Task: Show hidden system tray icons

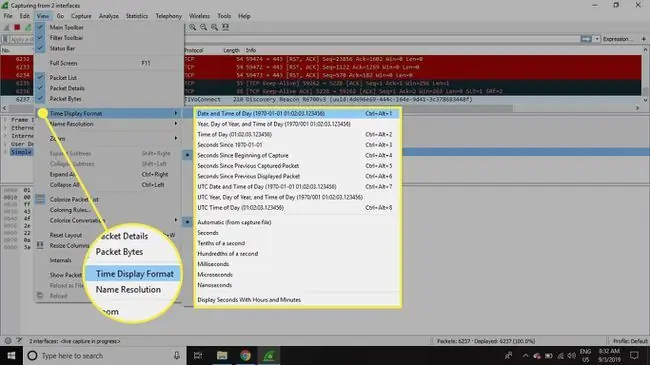Action: [x=525, y=356]
